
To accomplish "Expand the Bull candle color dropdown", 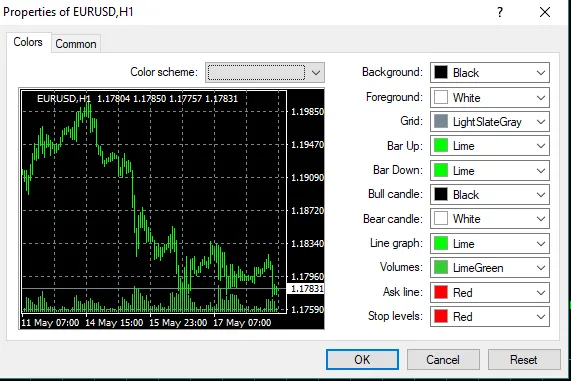I will click(x=489, y=195).
